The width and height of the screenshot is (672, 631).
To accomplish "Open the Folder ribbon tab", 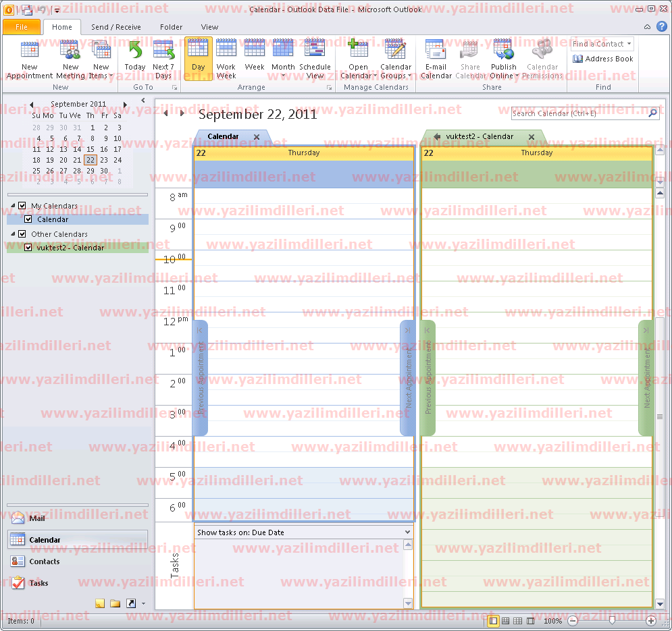I will click(172, 27).
